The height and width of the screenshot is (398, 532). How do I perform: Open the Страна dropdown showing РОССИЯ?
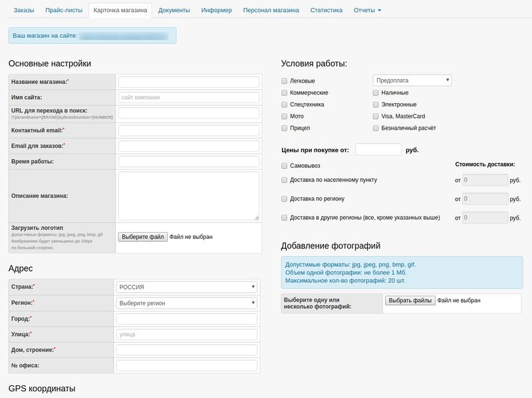(x=187, y=287)
